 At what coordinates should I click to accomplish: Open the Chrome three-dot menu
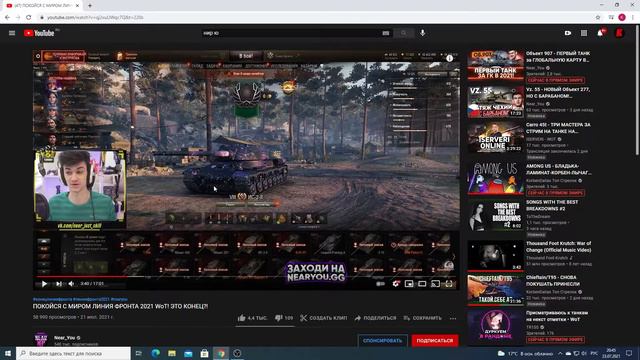coord(633,18)
